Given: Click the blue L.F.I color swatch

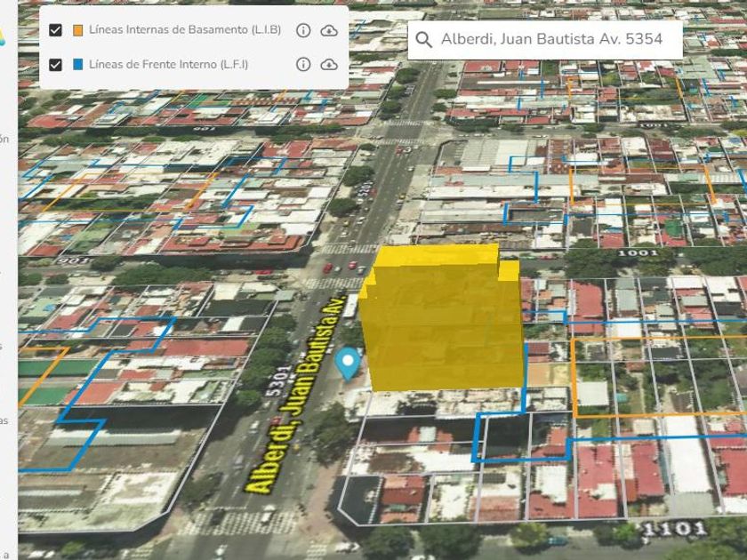Looking at the screenshot, I should [77, 64].
